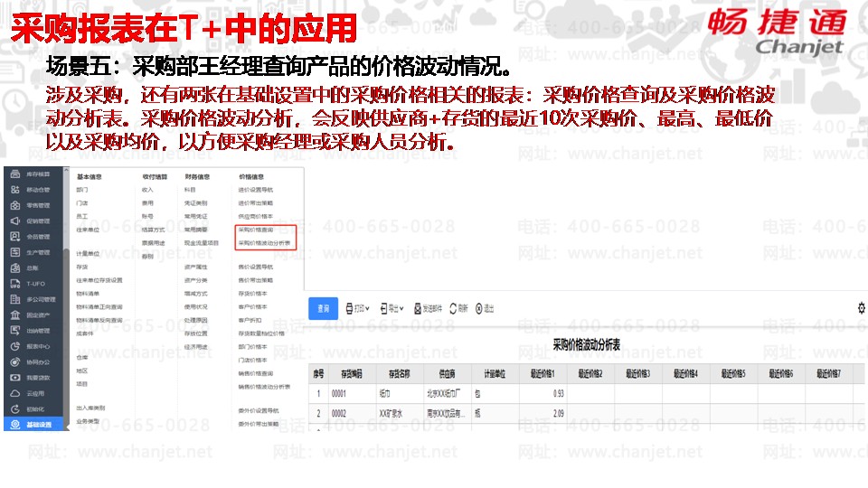The height and width of the screenshot is (488, 868).
Task: Open 员工 under 基本信息
Action: click(x=82, y=216)
